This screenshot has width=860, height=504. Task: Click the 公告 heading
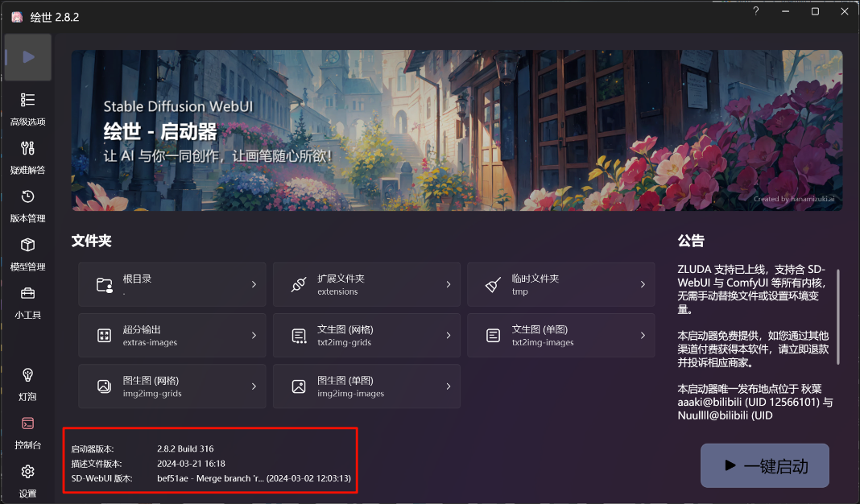691,241
